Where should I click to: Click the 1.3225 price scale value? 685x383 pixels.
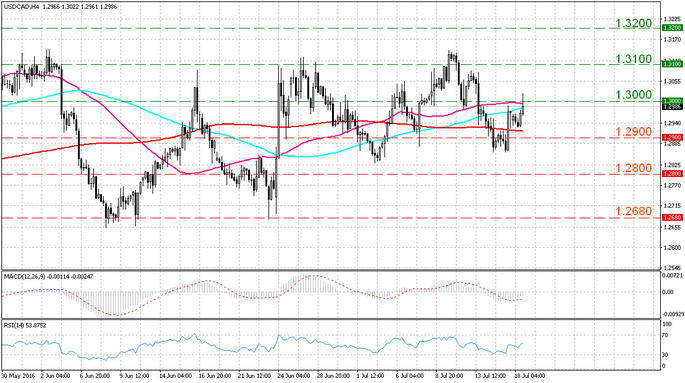click(x=672, y=19)
